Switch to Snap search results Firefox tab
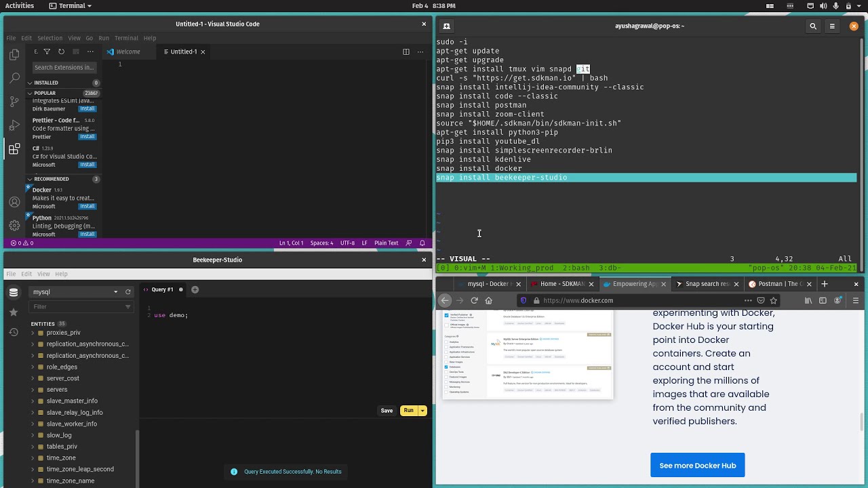 pyautogui.click(x=706, y=284)
